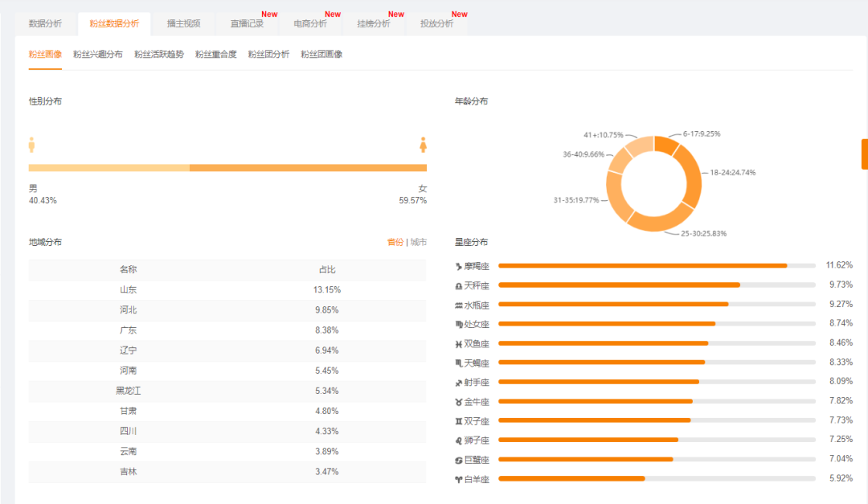Image resolution: width=868 pixels, height=504 pixels.
Task: Switch to the 投放分析 tab
Action: pos(436,24)
